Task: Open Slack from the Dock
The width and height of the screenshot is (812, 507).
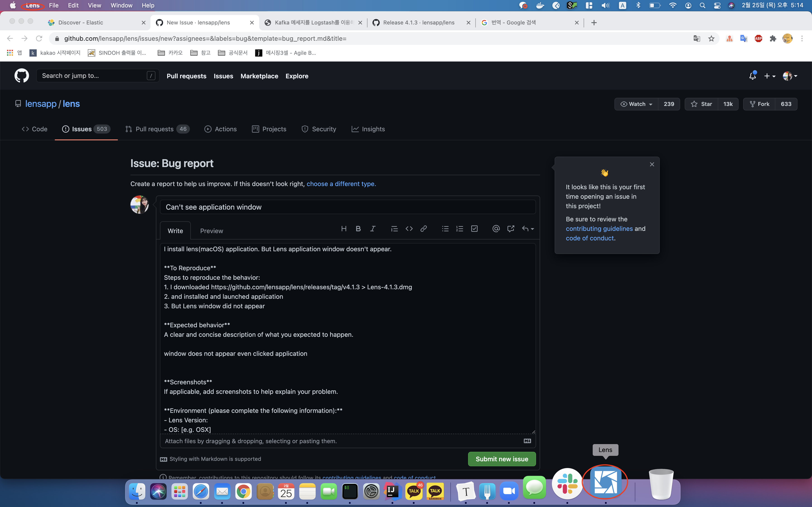Action: coord(567,484)
